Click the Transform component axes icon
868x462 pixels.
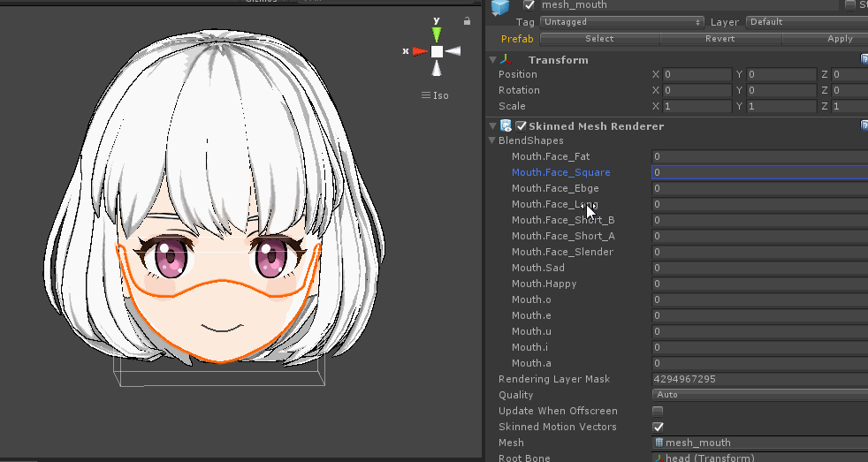point(506,60)
